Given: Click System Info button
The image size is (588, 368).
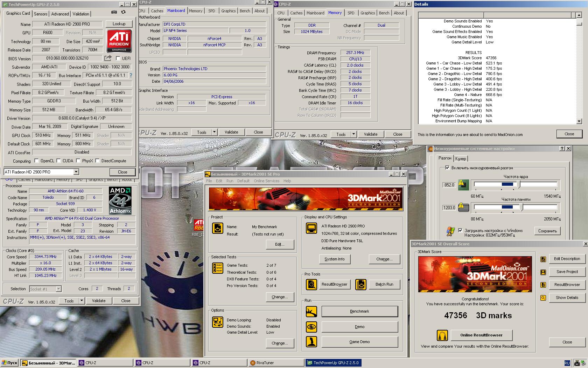Looking at the screenshot, I should click(x=334, y=259).
